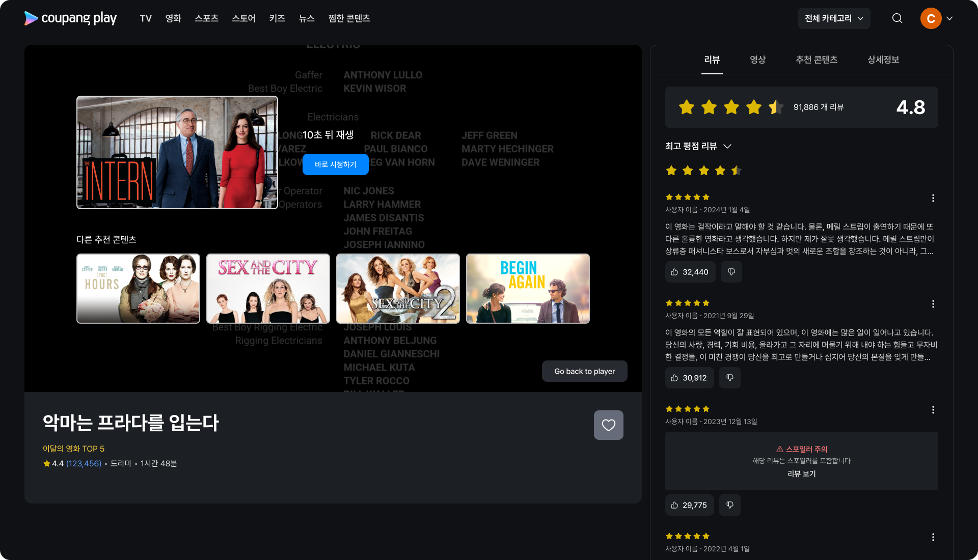Click thumbs-down next to 29,775 likes
The height and width of the screenshot is (560, 978).
click(729, 505)
